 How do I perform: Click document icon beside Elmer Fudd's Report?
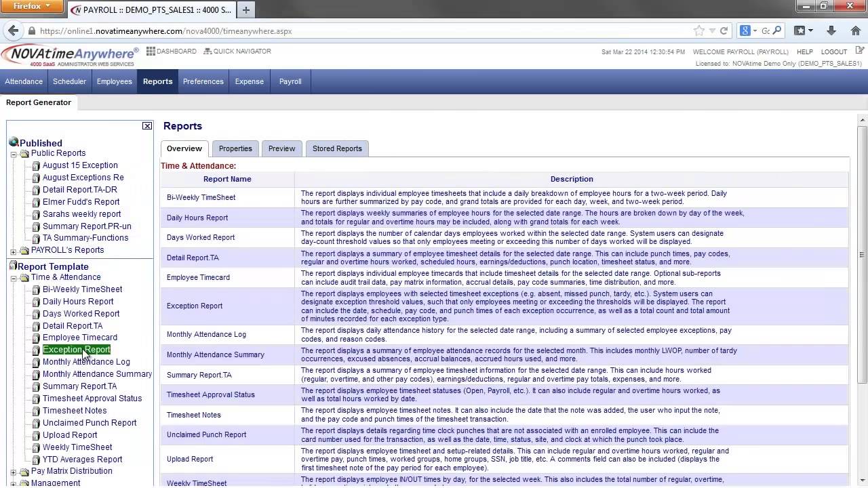click(36, 202)
